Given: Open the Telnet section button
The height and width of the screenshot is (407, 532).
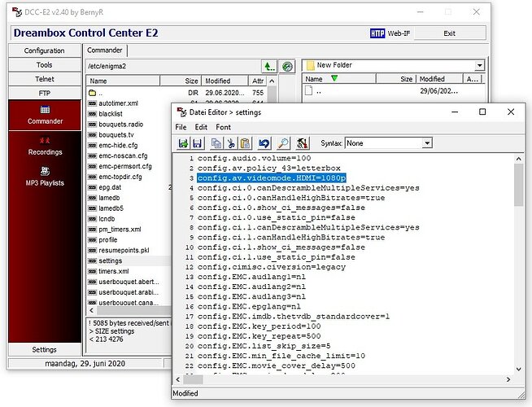Looking at the screenshot, I should tap(45, 79).
